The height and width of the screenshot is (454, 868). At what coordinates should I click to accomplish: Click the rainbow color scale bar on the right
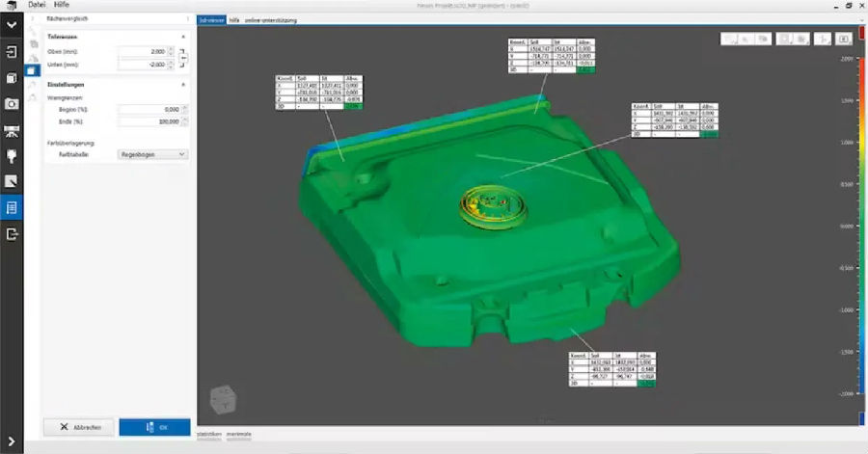(x=862, y=226)
